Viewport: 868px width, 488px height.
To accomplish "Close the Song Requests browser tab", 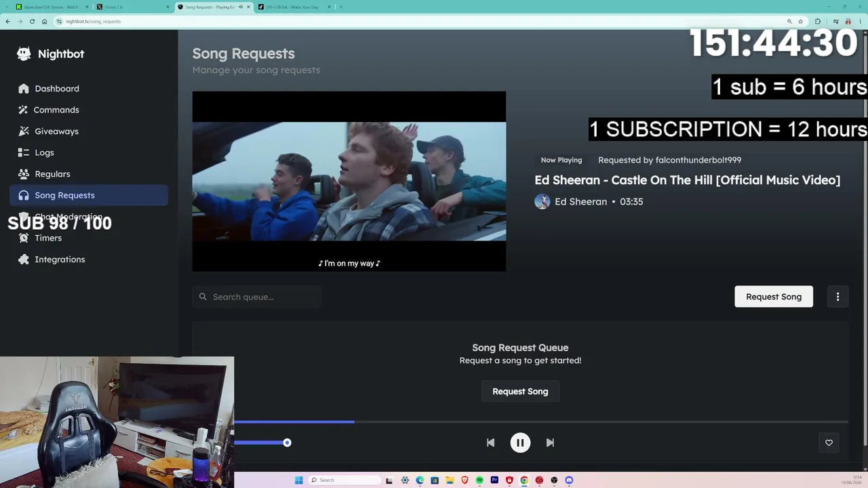I will coord(248,7).
